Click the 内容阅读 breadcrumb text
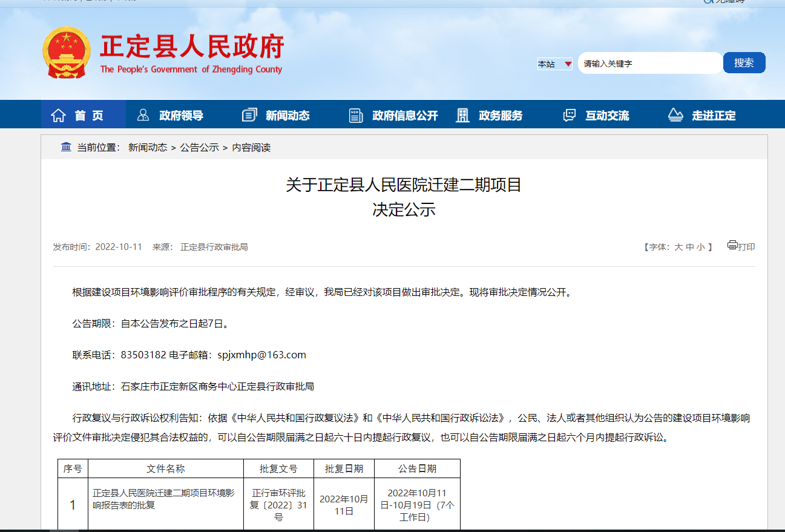Viewport: 785px width, 532px height. 251,148
